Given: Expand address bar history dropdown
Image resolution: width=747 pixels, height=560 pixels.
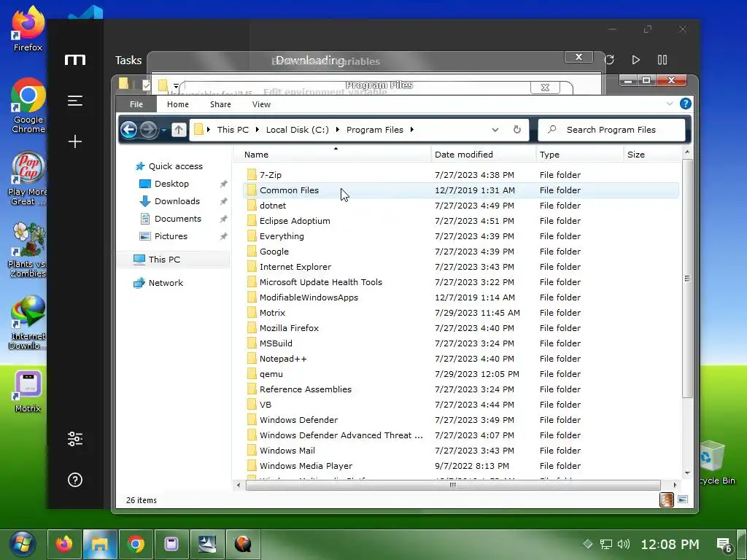Looking at the screenshot, I should point(495,130).
